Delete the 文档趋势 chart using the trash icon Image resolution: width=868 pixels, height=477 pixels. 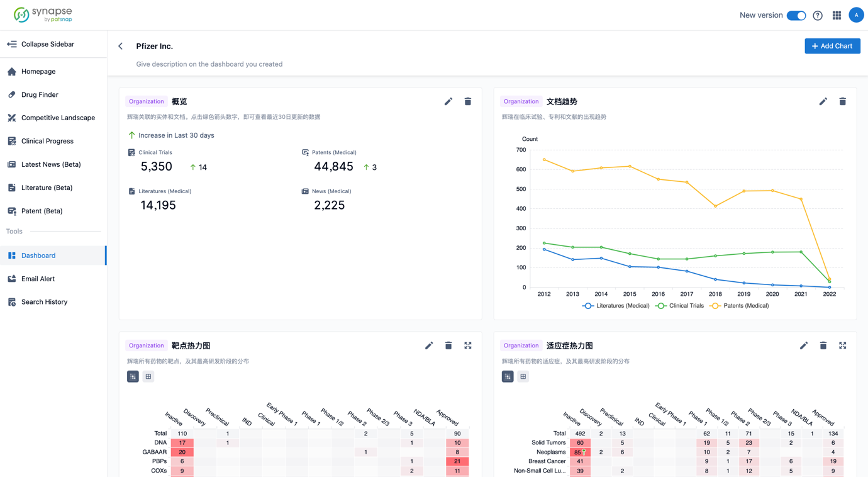[x=843, y=101]
